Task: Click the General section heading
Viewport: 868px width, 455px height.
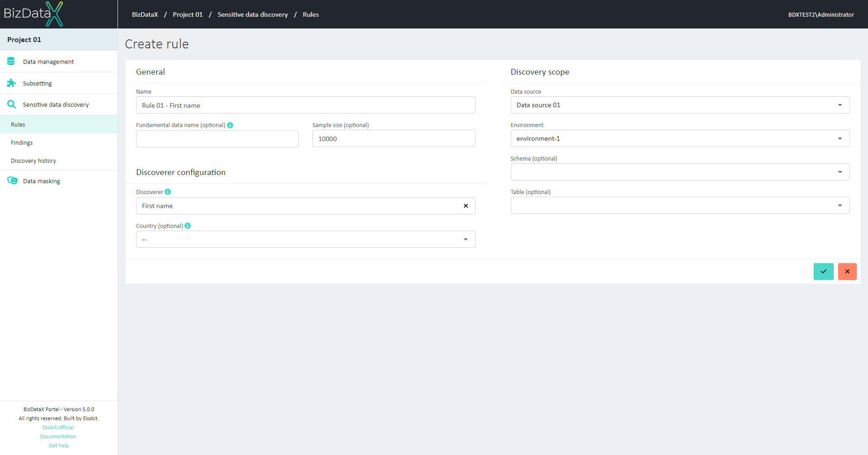Action: tap(151, 72)
